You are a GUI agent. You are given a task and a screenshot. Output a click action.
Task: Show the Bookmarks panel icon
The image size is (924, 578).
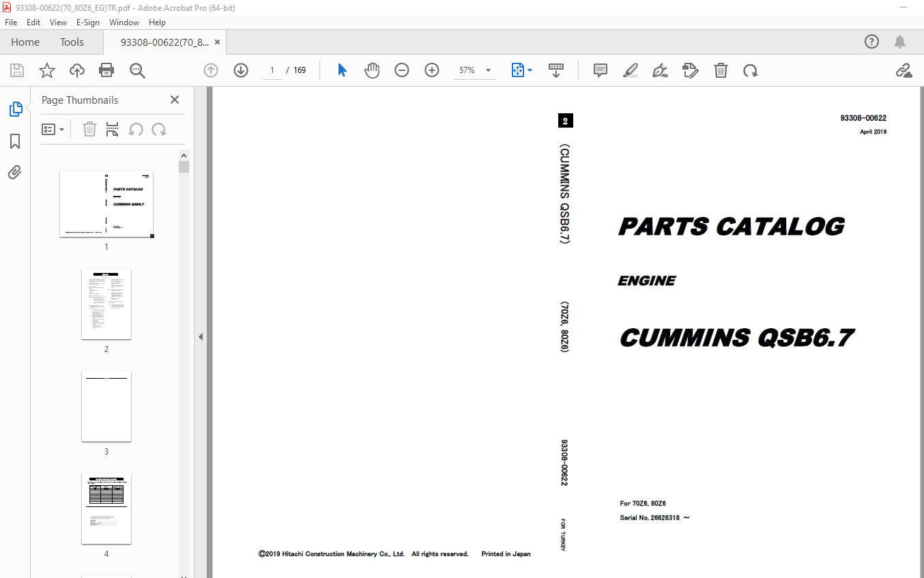[15, 141]
